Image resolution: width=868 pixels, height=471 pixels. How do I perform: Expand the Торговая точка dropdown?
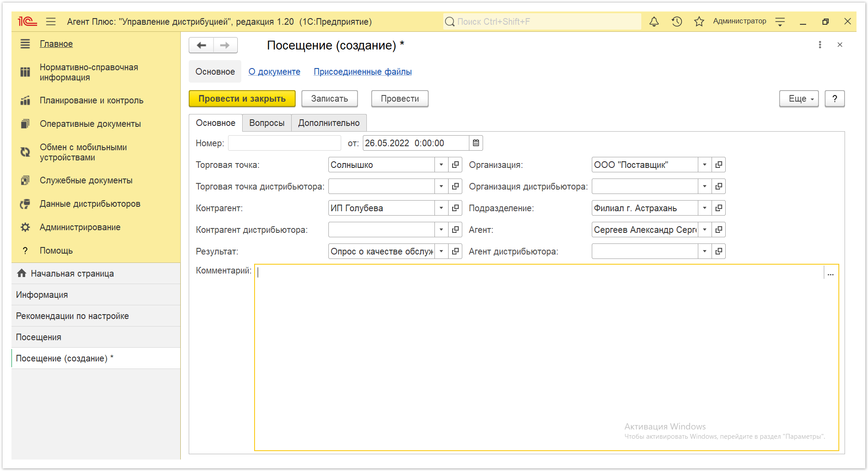pos(441,165)
